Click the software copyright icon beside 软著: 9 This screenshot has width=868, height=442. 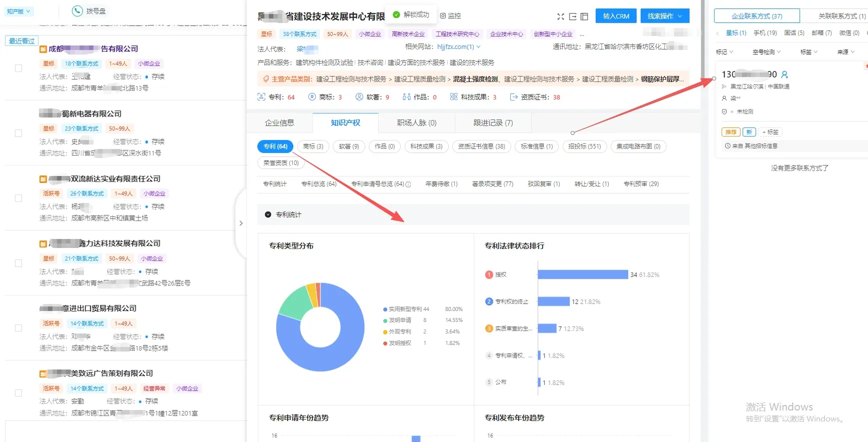click(359, 97)
